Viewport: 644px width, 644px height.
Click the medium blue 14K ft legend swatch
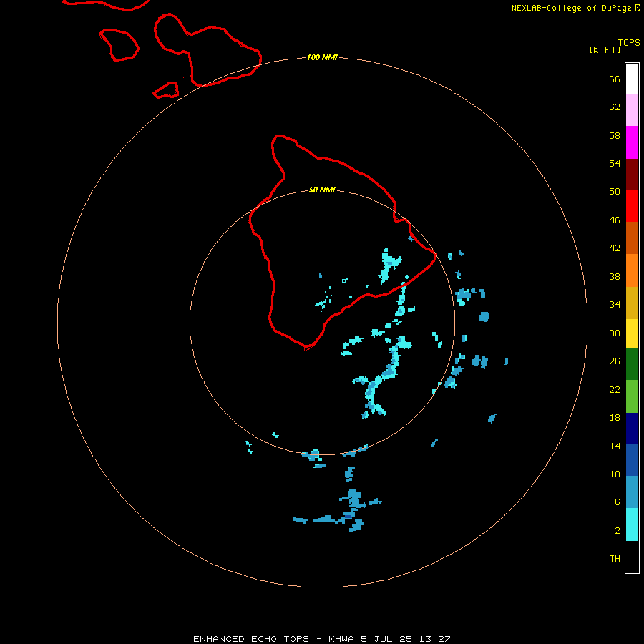(632, 460)
